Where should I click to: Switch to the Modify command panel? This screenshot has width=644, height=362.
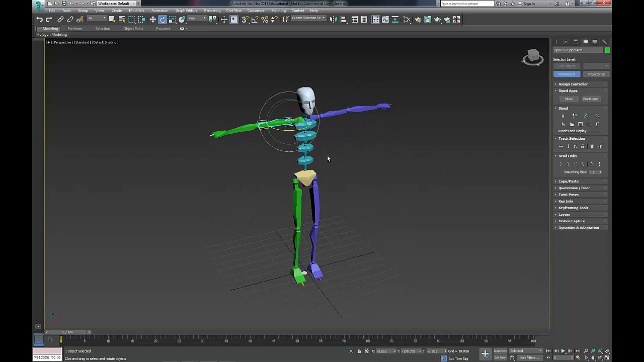pyautogui.click(x=566, y=42)
